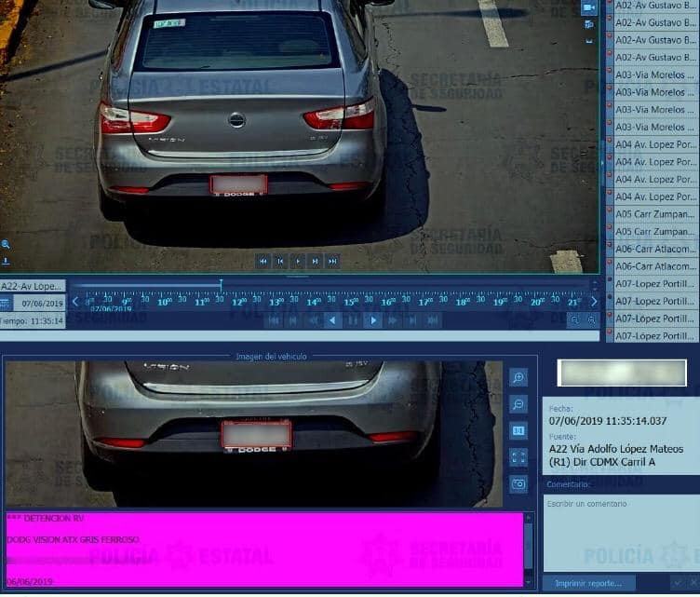Click the fit-to-screen icon beside vehicle image
Screen dimensions: 700x597
point(518,457)
